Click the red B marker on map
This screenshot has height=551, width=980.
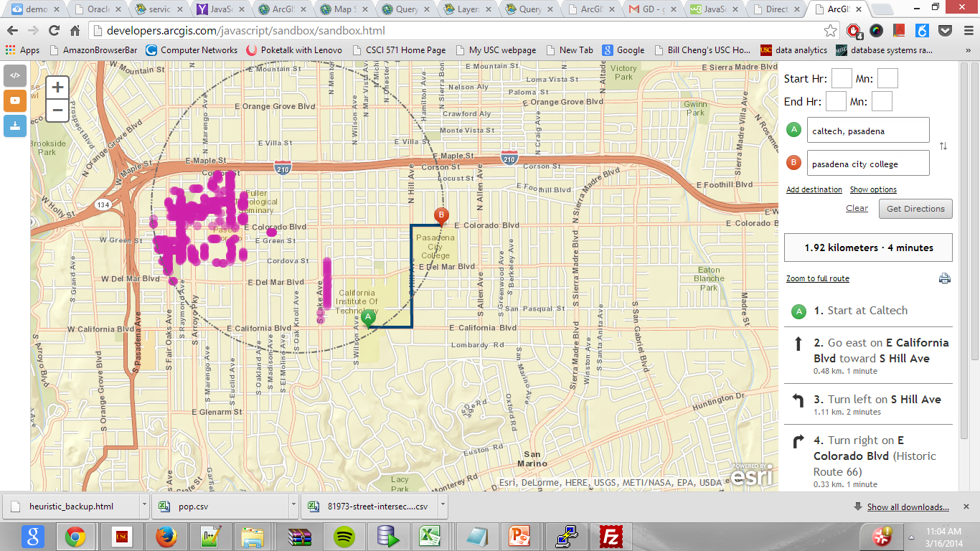tap(441, 216)
